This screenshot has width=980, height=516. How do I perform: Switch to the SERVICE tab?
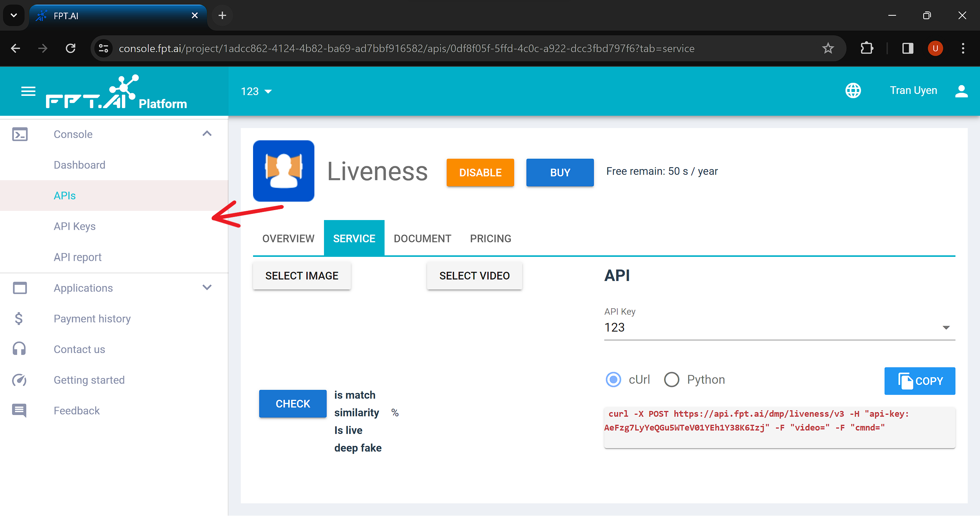click(354, 238)
